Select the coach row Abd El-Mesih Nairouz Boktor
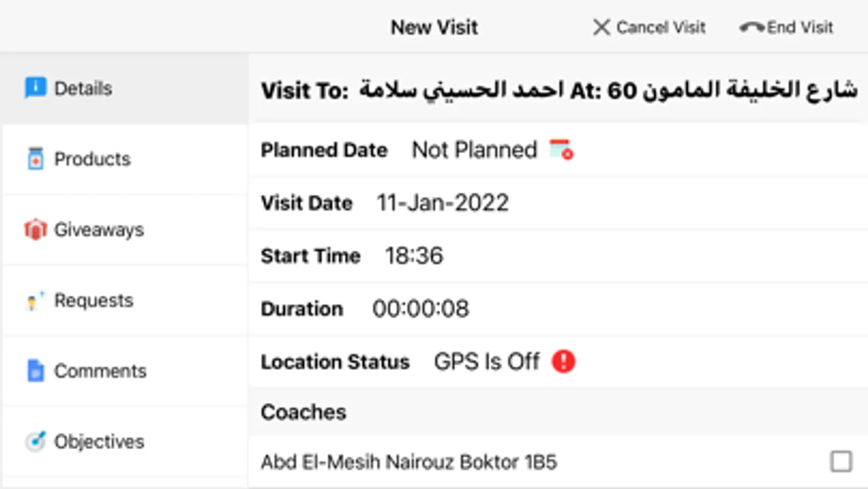This screenshot has height=489, width=868. pyautogui.click(x=409, y=462)
